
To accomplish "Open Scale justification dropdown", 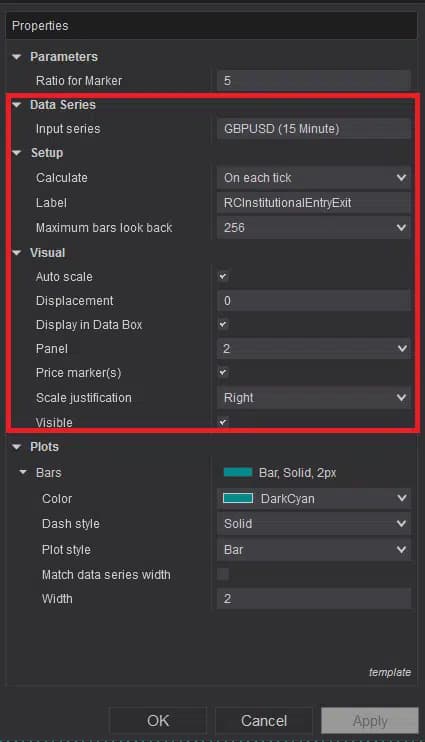I will (x=314, y=398).
